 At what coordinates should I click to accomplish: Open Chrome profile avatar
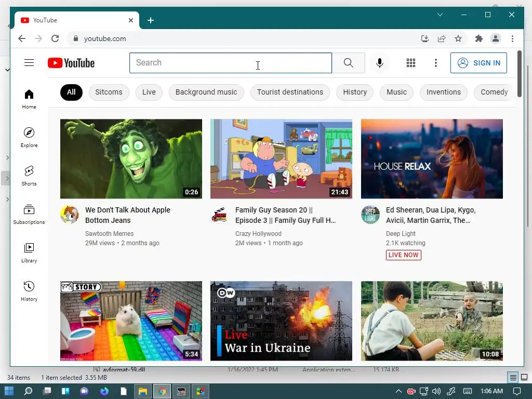[x=496, y=38]
